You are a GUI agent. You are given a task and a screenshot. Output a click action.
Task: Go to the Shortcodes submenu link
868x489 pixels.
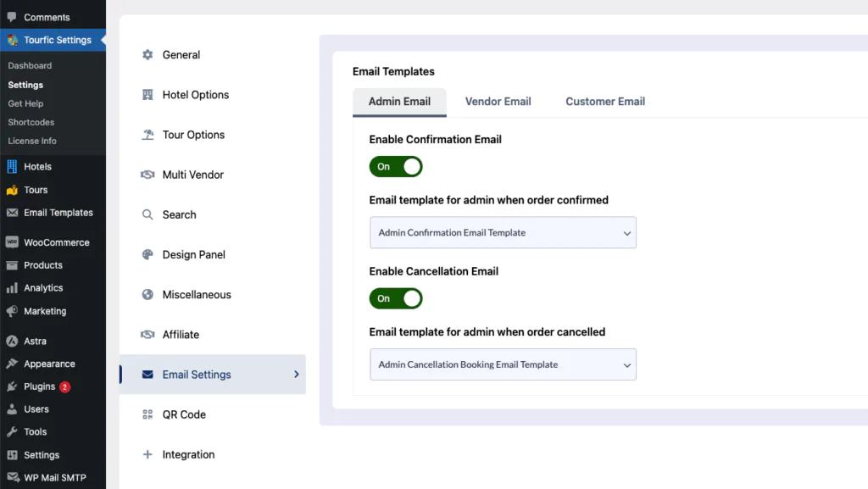[31, 122]
